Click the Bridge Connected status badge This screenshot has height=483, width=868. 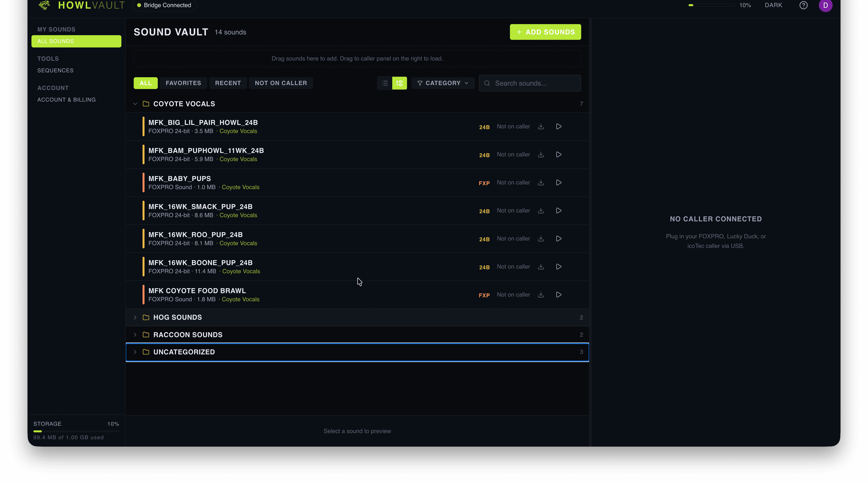[x=164, y=5]
